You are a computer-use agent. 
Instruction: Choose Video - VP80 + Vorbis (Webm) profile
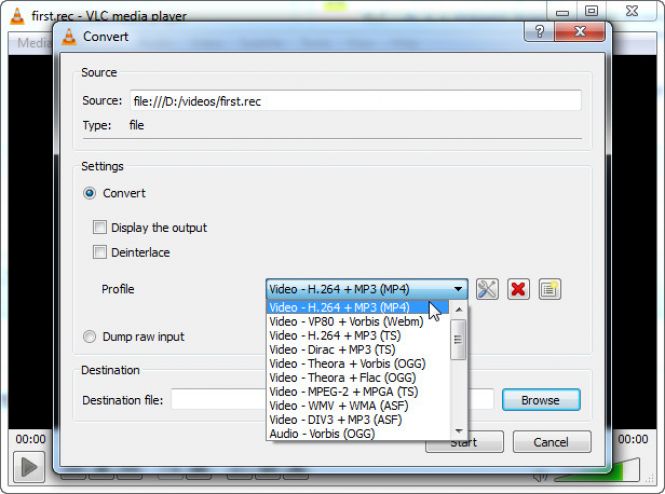(358, 321)
